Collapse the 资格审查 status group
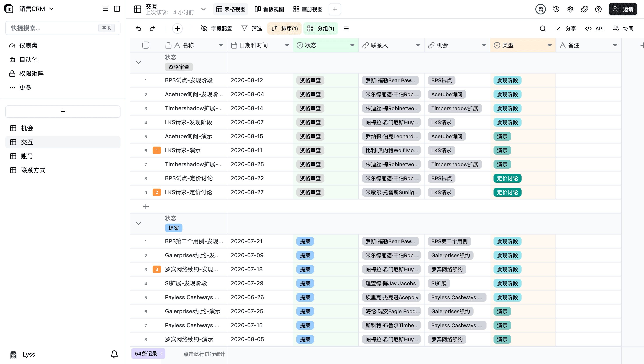Viewport: 644px width, 364px height. (138, 63)
